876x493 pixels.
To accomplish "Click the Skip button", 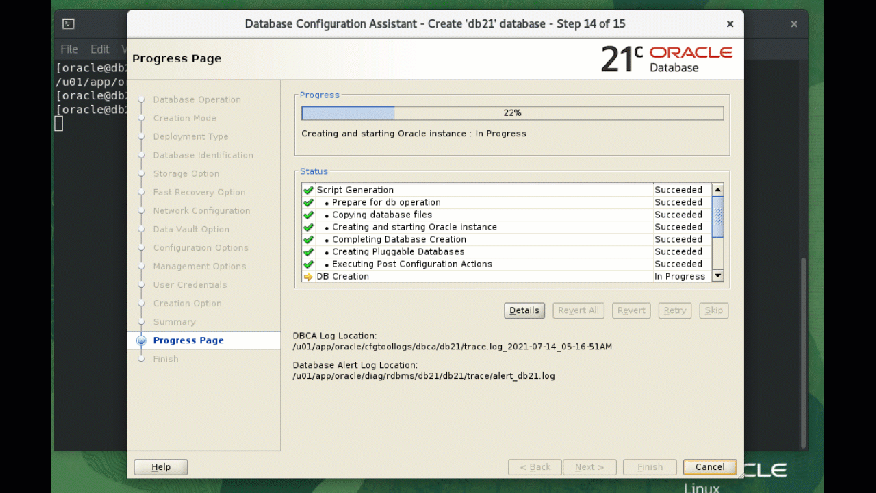I will [x=713, y=310].
